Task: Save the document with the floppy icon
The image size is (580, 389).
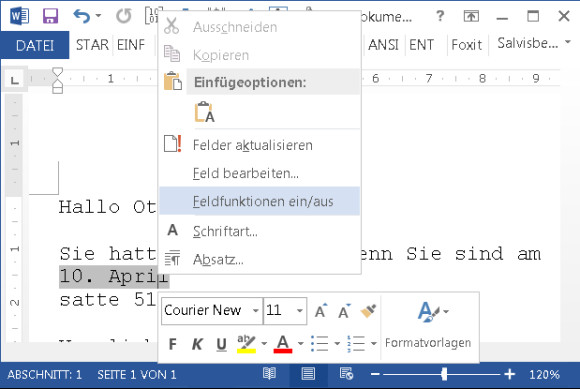Action: pos(50,16)
